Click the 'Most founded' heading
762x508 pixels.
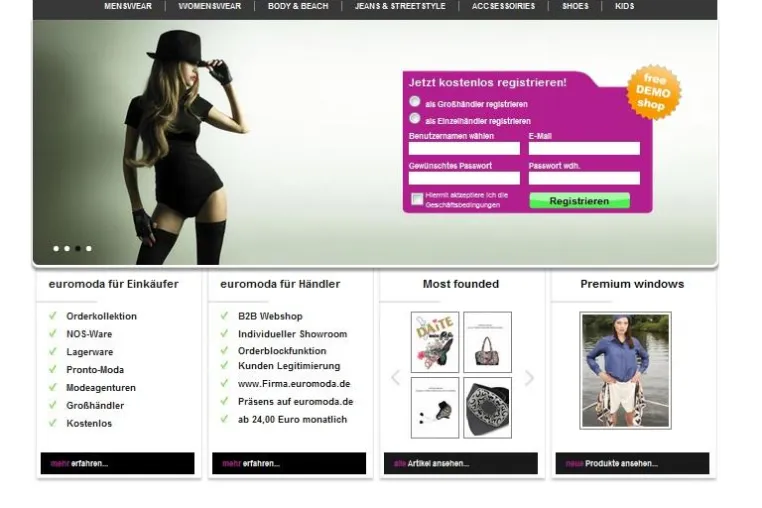461,284
